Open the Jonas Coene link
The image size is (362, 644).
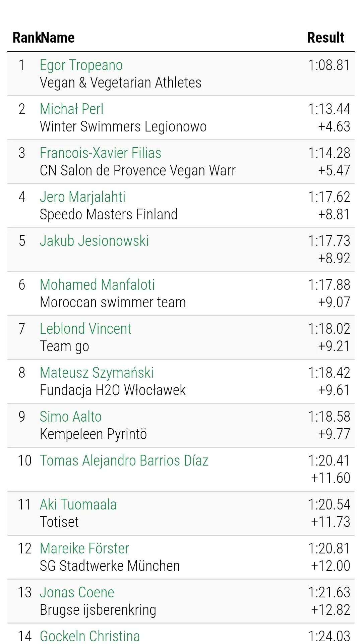click(77, 592)
